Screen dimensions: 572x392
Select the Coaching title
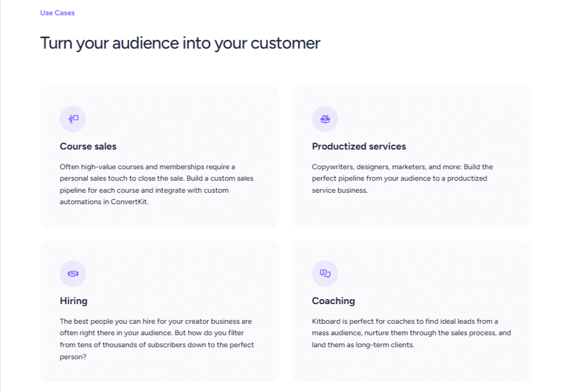pos(333,301)
